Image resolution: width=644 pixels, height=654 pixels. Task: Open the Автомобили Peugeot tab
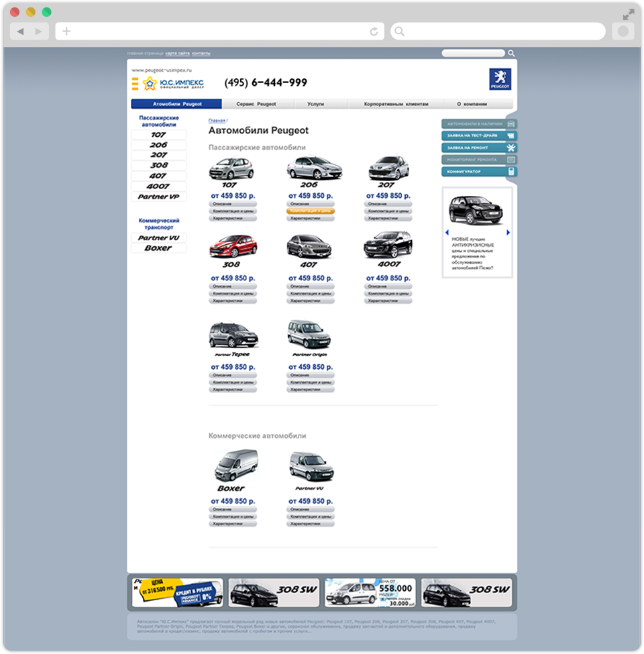(x=176, y=104)
